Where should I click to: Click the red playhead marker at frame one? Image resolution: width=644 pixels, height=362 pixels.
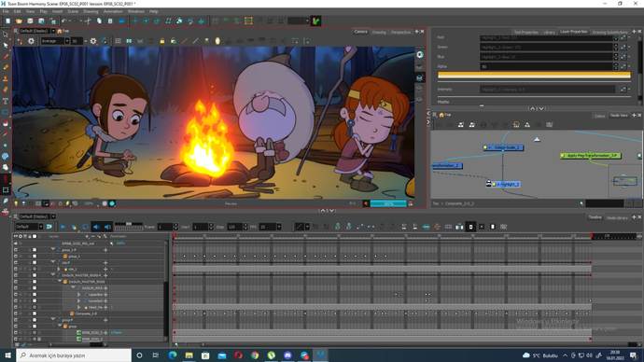[x=175, y=236]
